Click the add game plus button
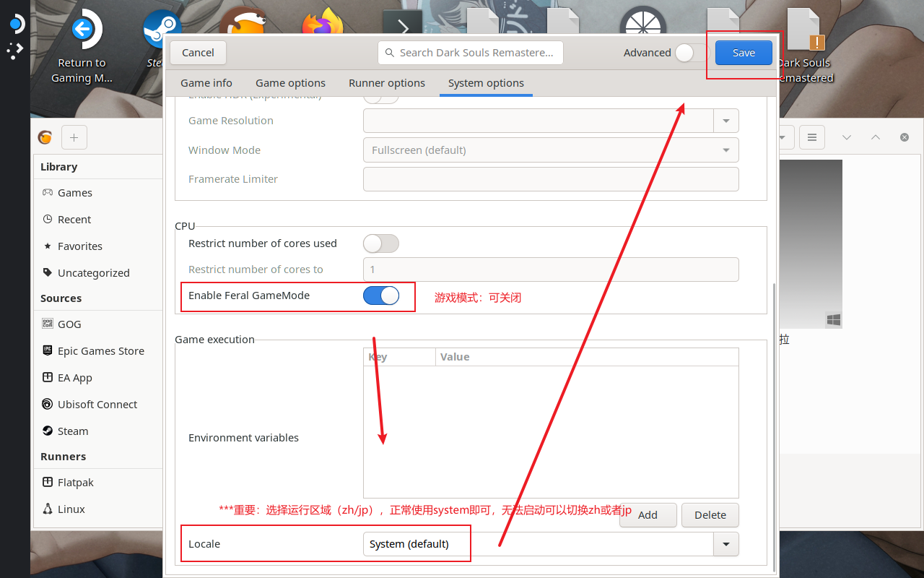 [74, 137]
